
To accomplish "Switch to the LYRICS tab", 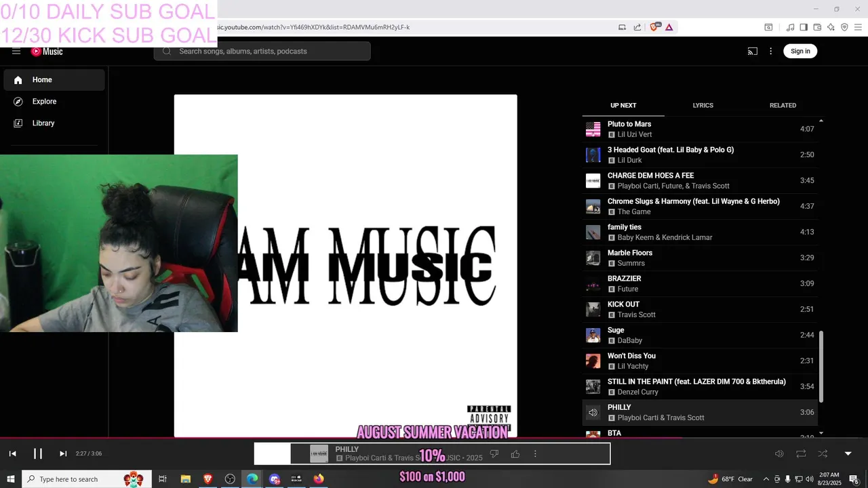I will tap(703, 105).
